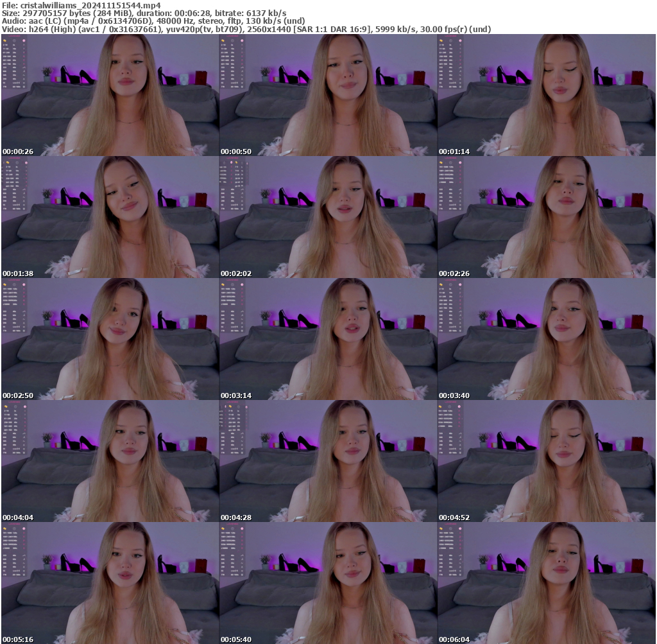Click the heart icon in the 00:06:04 frame overlay
Viewport: 657px width, 644px height.
[460, 528]
